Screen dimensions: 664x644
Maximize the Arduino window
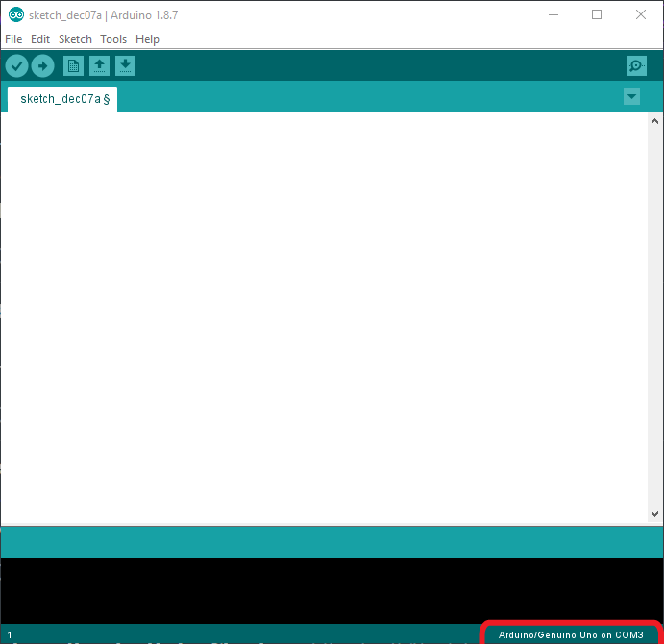point(597,14)
